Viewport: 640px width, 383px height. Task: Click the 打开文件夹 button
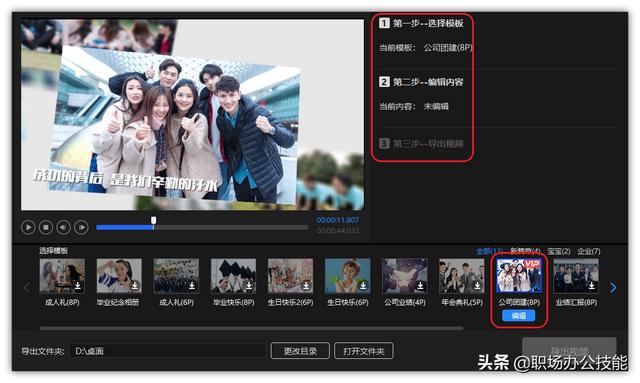coord(364,351)
